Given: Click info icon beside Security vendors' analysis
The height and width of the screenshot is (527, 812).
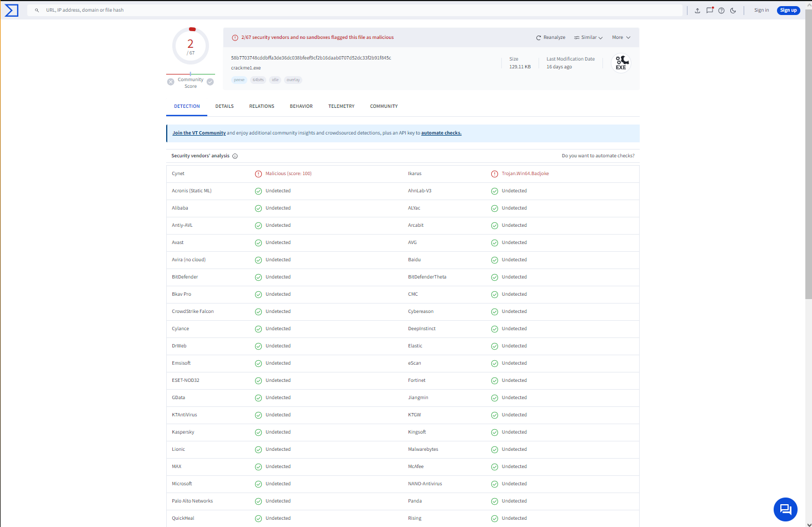Looking at the screenshot, I should pyautogui.click(x=235, y=156).
